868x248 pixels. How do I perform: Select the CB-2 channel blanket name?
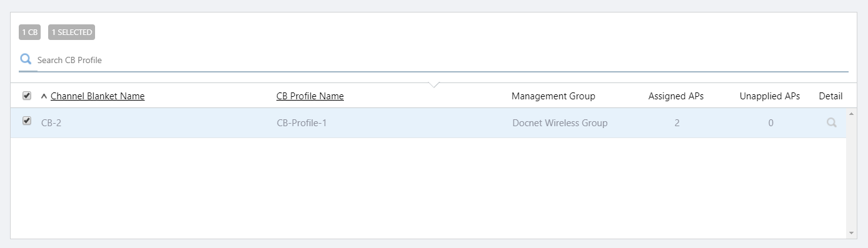[x=51, y=123]
